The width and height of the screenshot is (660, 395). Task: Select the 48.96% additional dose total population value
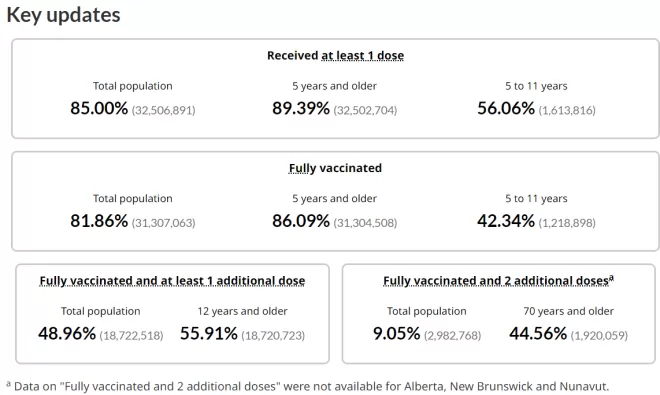click(x=67, y=334)
